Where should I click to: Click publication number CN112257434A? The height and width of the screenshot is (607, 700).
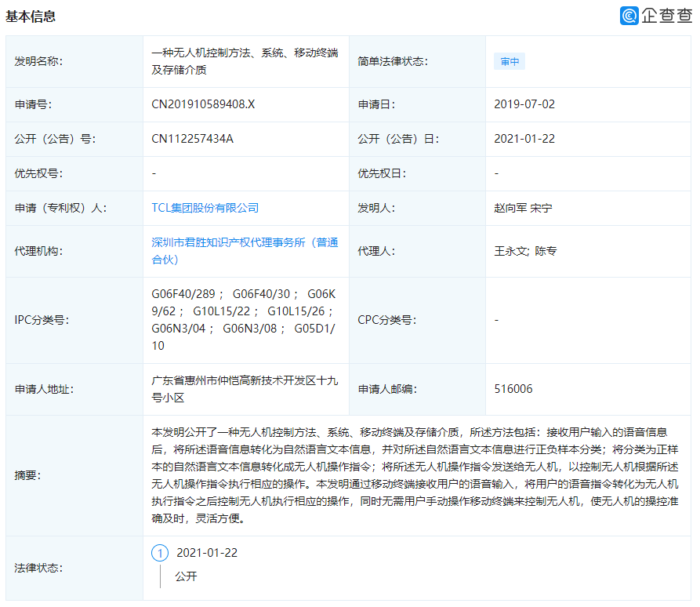pos(192,139)
